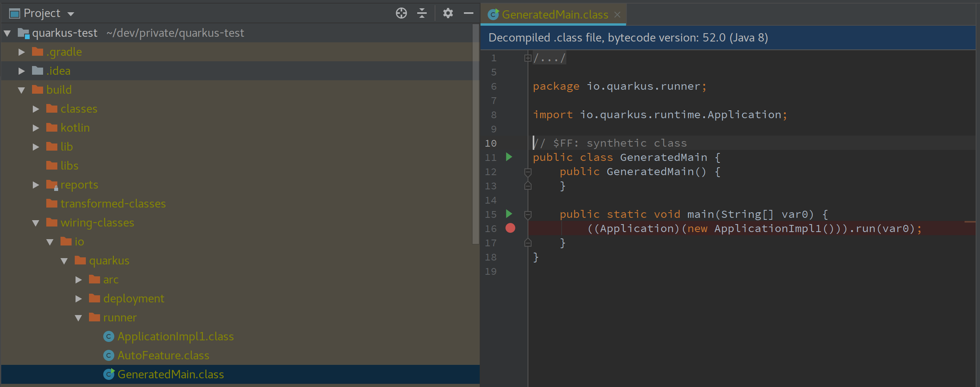Click line number 16 in gutter

(x=491, y=229)
